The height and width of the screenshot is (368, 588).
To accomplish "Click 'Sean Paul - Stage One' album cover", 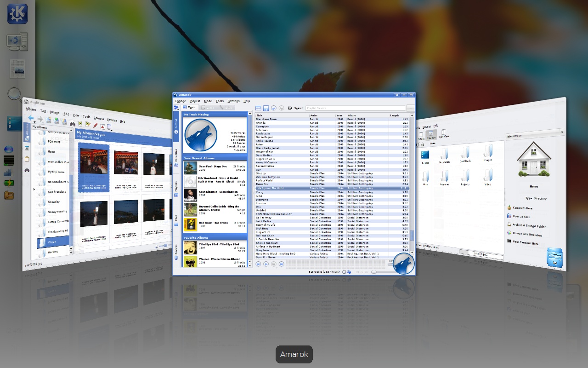I will coord(190,168).
